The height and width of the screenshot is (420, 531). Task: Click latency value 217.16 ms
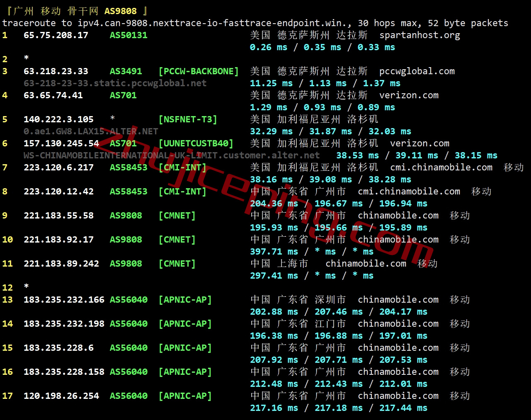tap(274, 408)
